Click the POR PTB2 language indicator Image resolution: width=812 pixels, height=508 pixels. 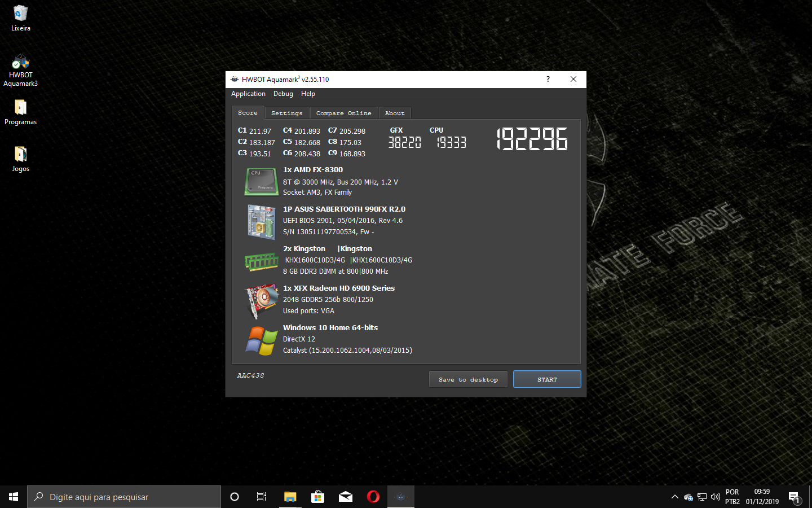pyautogui.click(x=732, y=497)
